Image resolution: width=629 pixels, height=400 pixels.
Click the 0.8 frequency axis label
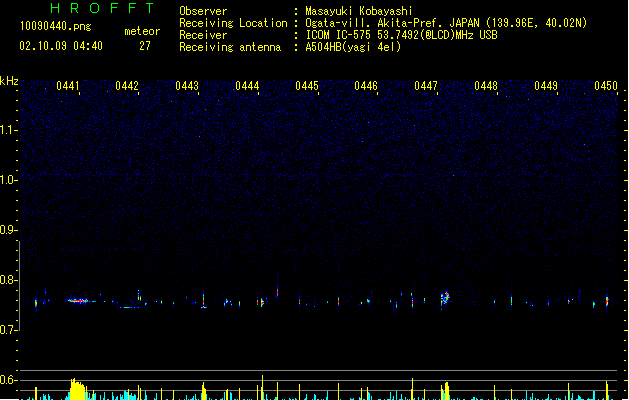click(8, 280)
